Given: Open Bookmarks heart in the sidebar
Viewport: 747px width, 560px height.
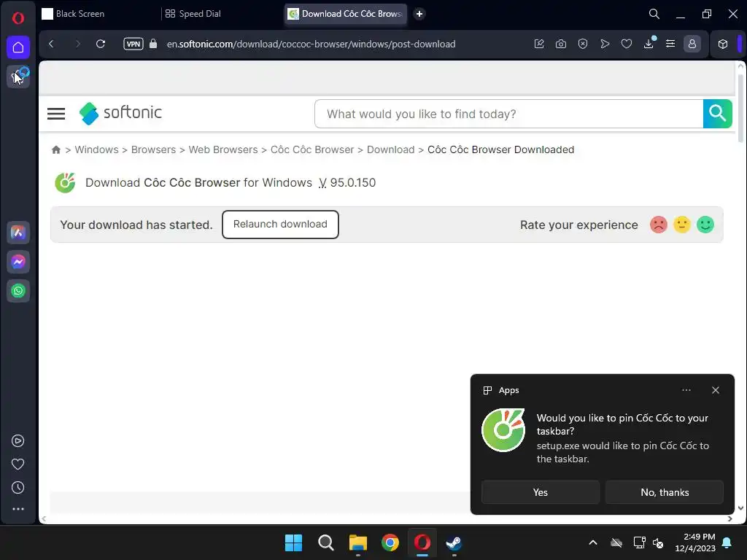Looking at the screenshot, I should pyautogui.click(x=18, y=464).
